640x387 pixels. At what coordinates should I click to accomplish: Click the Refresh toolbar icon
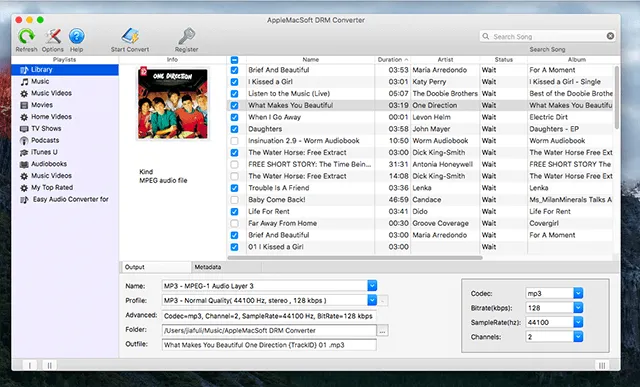click(26, 36)
